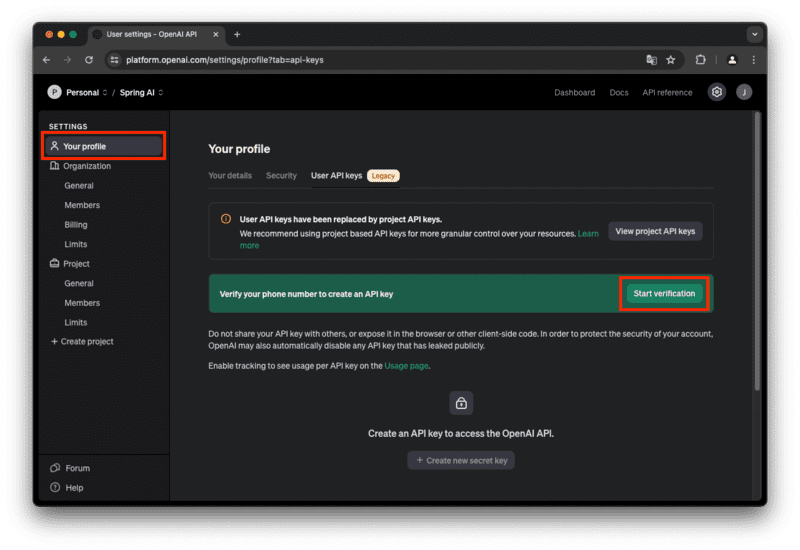Click the browser reload icon
Screen dimensions: 800x550
coord(89,60)
